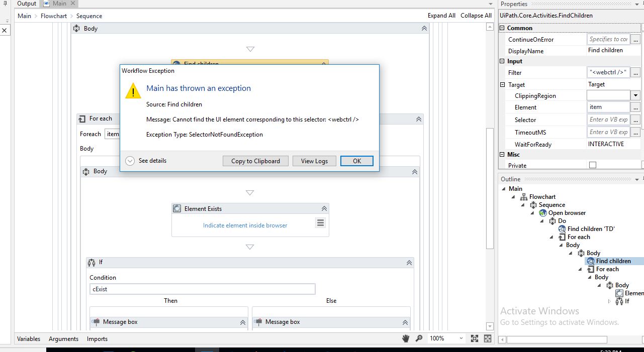Open Filter expression editor ellipsis button
This screenshot has width=644, height=352.
(x=636, y=73)
